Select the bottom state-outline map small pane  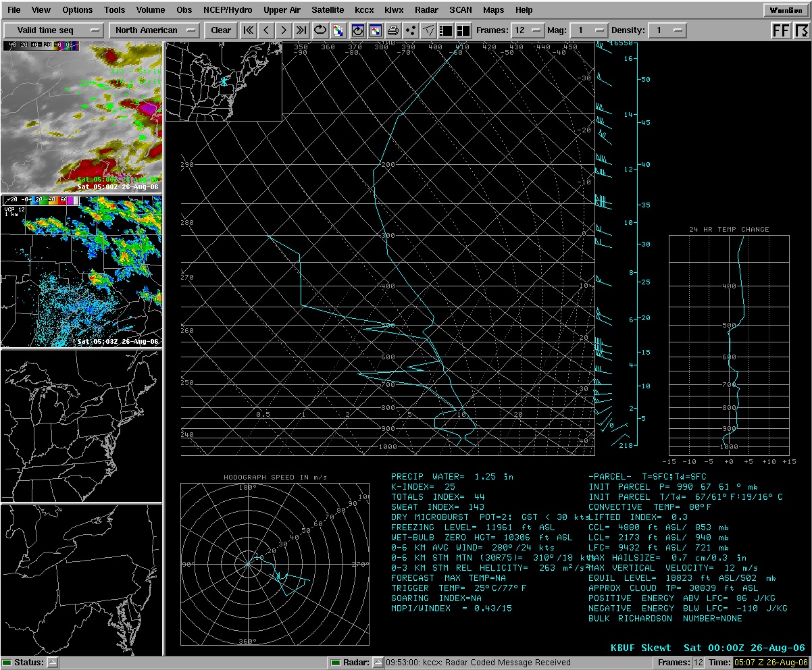pos(82,580)
